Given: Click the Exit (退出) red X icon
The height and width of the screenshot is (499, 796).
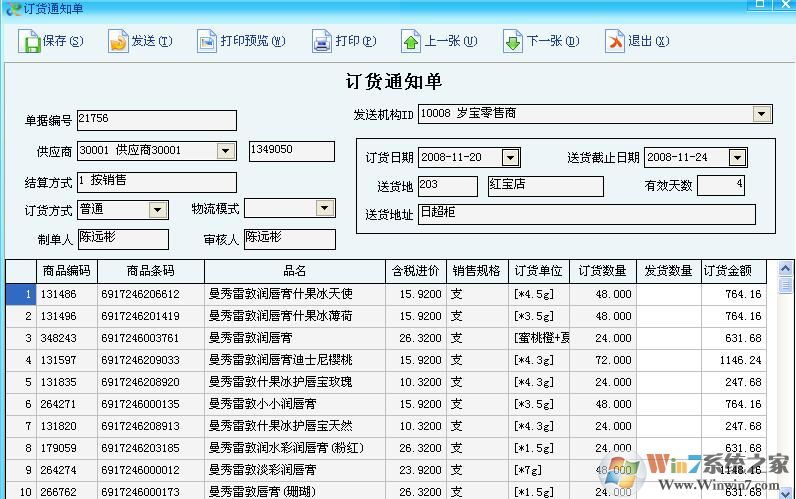Looking at the screenshot, I should [614, 42].
